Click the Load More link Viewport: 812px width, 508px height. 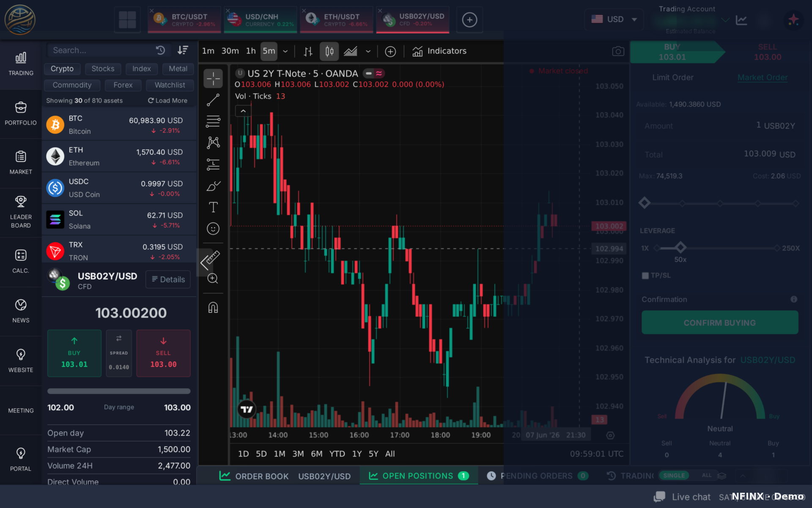(167, 100)
